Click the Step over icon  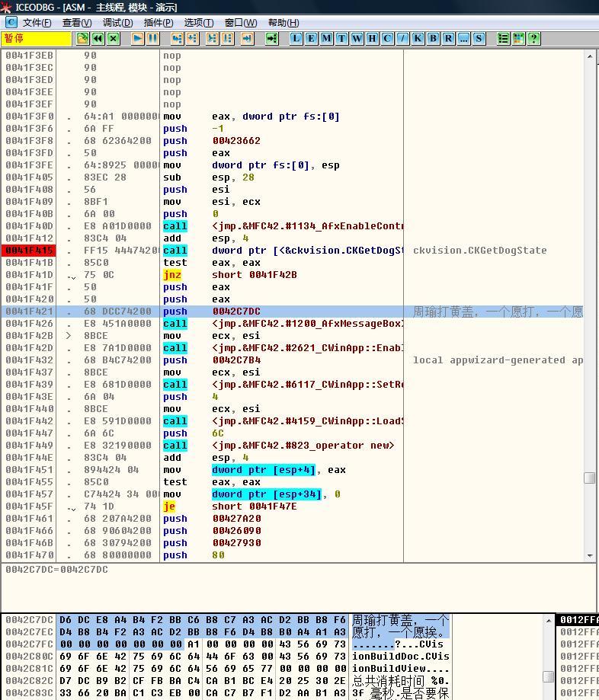point(193,38)
